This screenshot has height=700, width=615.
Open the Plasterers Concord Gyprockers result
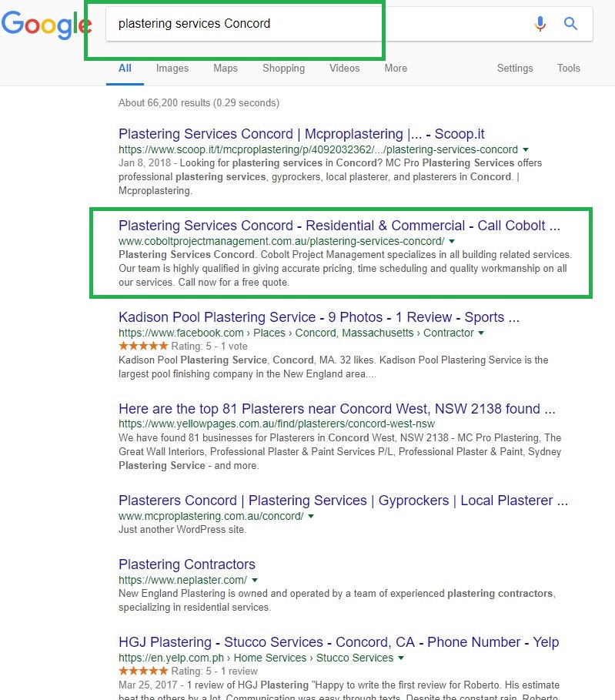pyautogui.click(x=343, y=501)
